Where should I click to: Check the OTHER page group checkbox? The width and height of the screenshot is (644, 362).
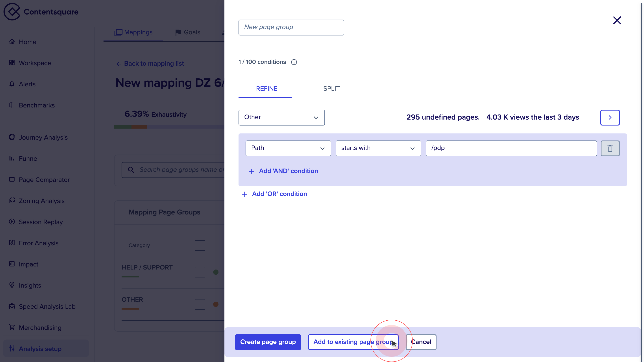pos(200,304)
